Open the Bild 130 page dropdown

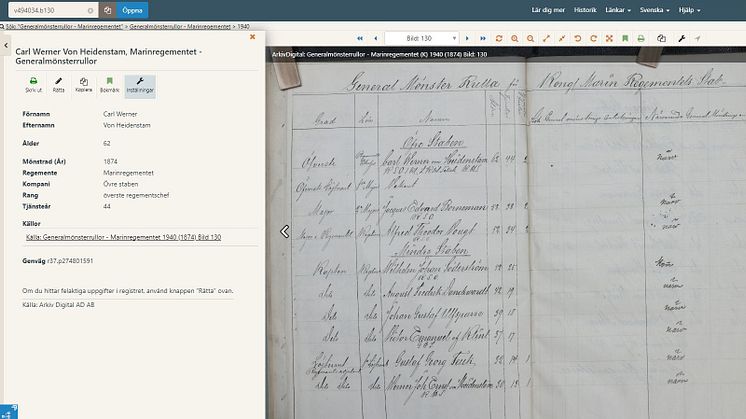tap(421, 38)
